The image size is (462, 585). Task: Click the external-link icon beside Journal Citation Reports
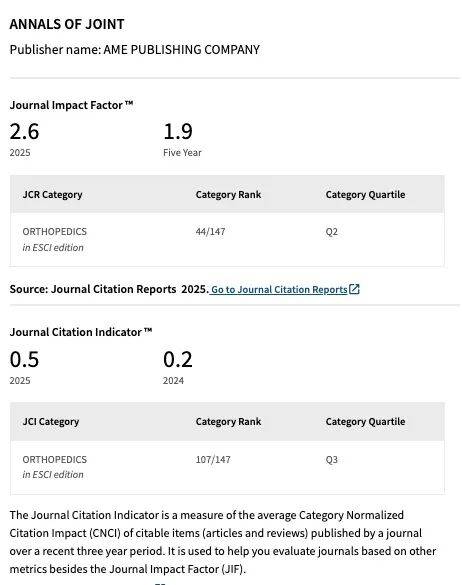[x=354, y=289]
